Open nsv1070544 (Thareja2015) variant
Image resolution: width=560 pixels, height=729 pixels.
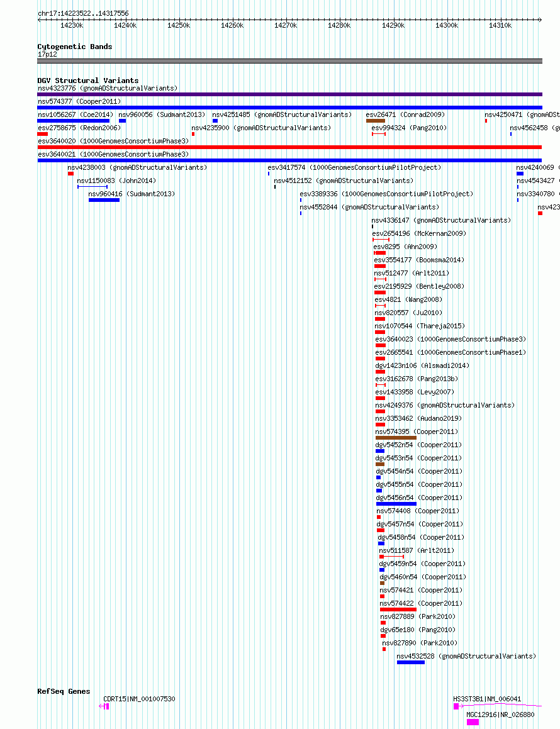click(x=420, y=326)
